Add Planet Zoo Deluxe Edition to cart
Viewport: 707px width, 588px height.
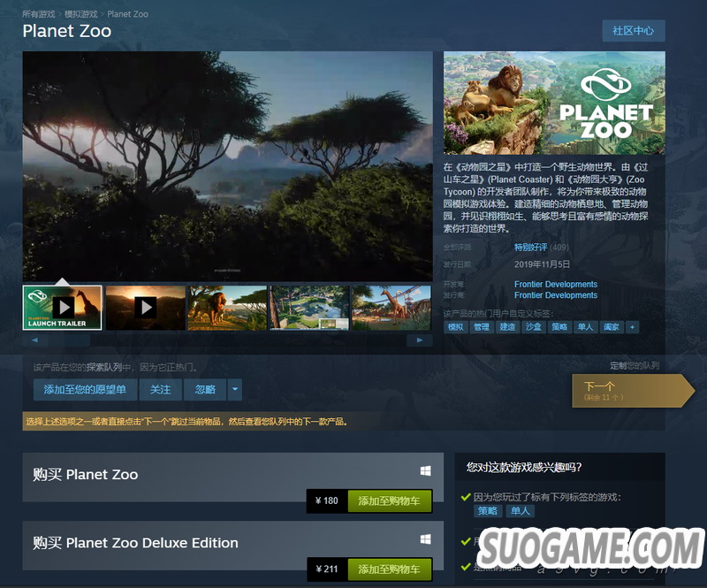pyautogui.click(x=389, y=569)
